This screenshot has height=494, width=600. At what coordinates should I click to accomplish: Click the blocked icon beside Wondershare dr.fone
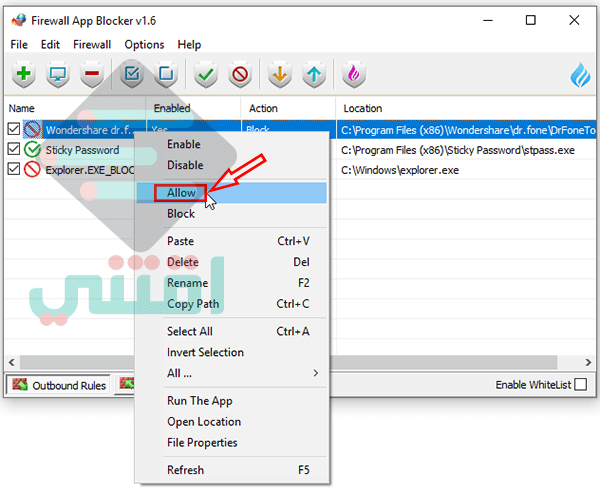(x=32, y=129)
